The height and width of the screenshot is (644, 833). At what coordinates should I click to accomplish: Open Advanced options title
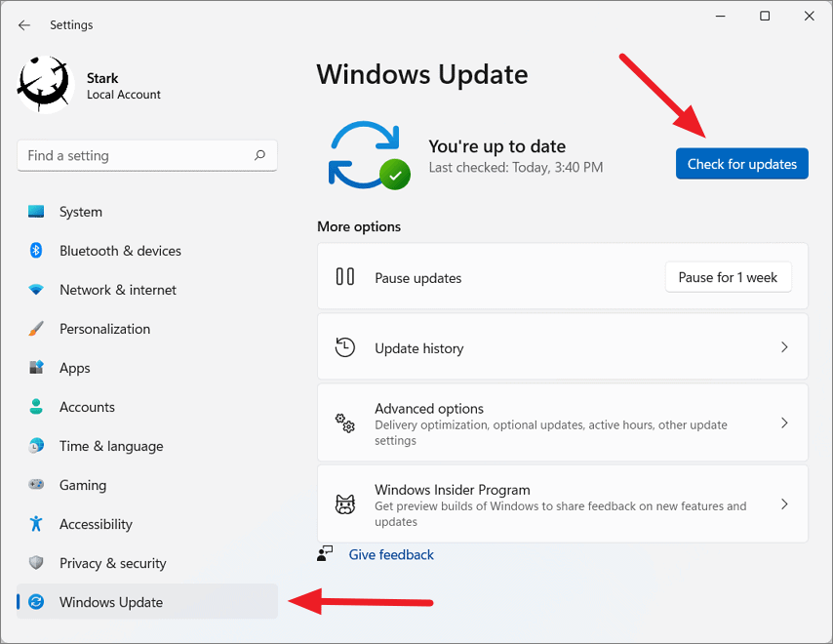click(x=429, y=409)
